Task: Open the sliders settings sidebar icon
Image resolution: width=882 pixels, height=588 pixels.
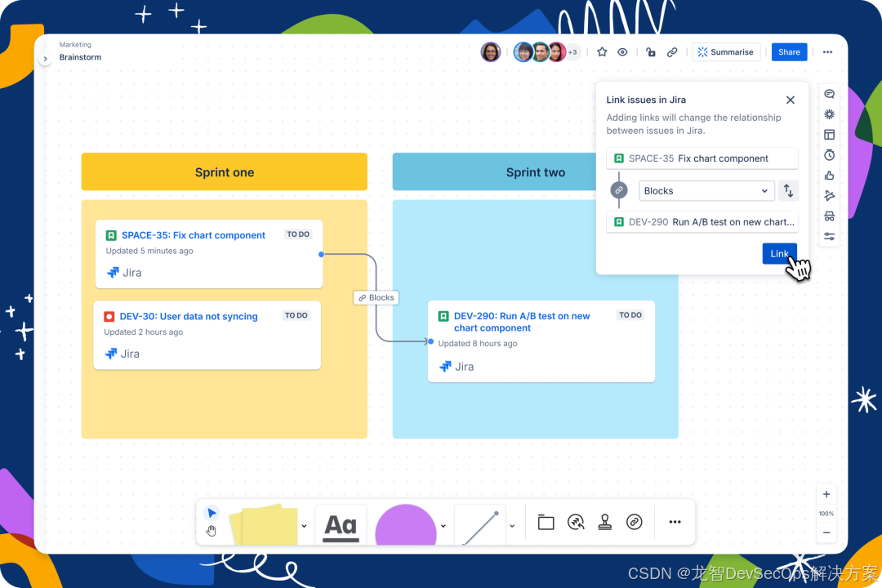Action: [829, 236]
